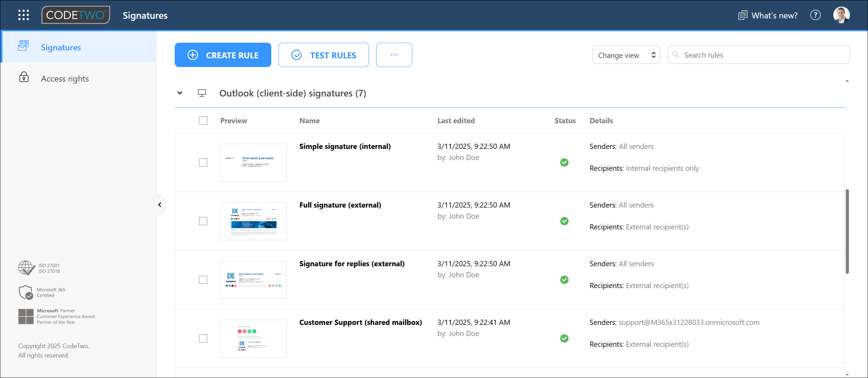Open the Simple signature (internal) rule
Viewport: 868px width, 378px height.
coord(345,146)
